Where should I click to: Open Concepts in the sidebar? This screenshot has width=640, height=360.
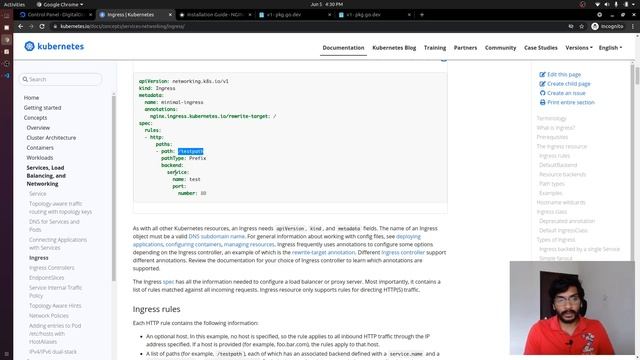36,118
